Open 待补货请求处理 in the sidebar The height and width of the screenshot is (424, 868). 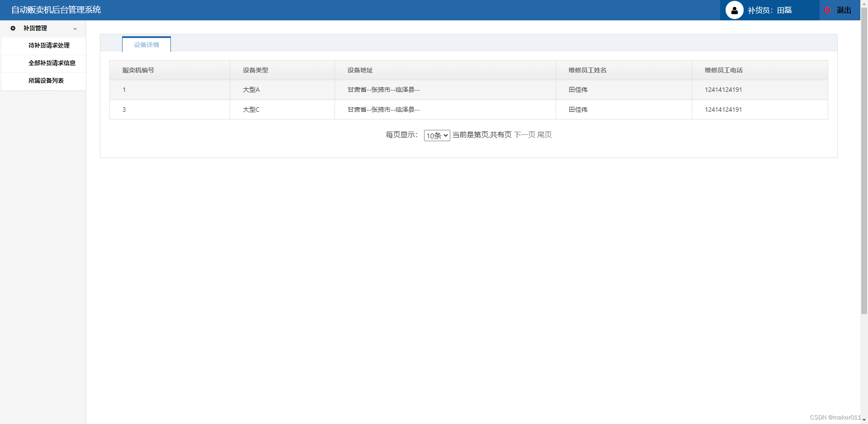coord(49,45)
